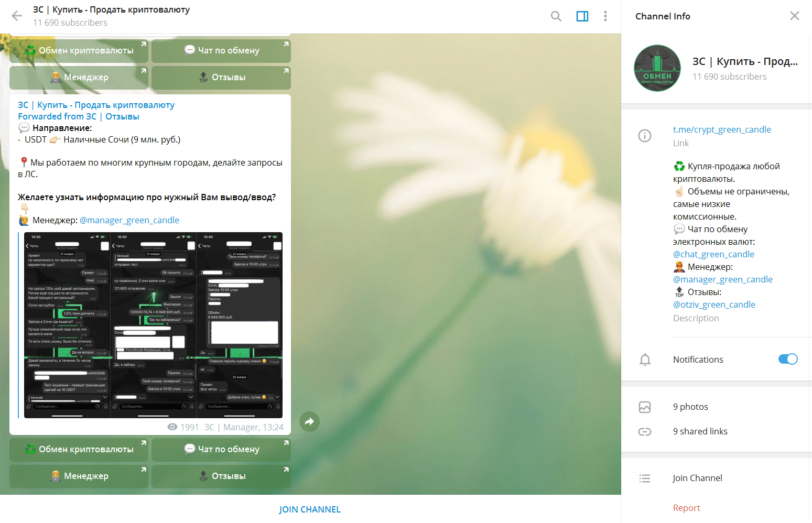Click the channel title in the header
The height and width of the screenshot is (523, 812).
point(111,10)
